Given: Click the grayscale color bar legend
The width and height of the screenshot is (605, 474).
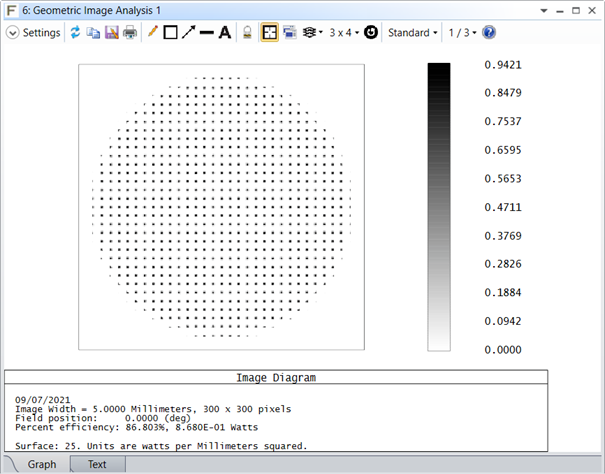Looking at the screenshot, I should (439, 207).
